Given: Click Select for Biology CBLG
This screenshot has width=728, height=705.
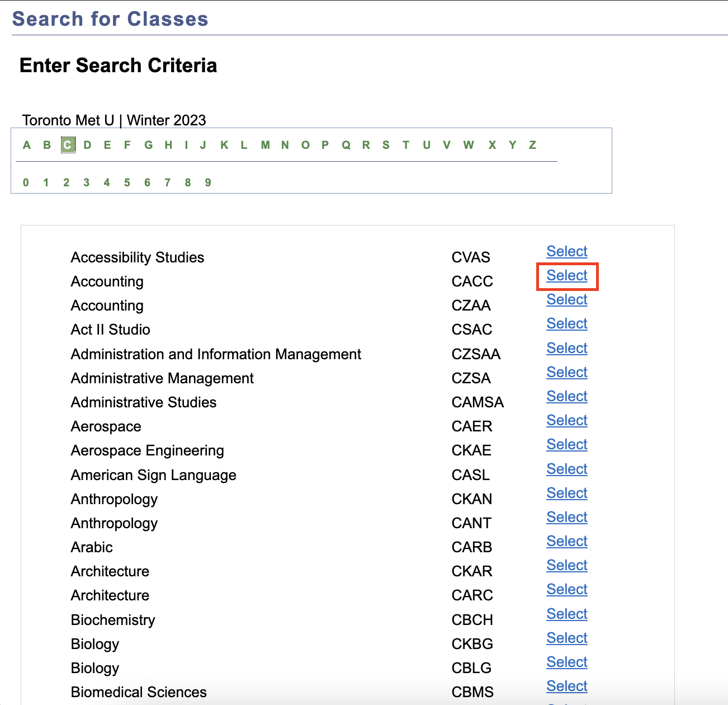Looking at the screenshot, I should [566, 662].
